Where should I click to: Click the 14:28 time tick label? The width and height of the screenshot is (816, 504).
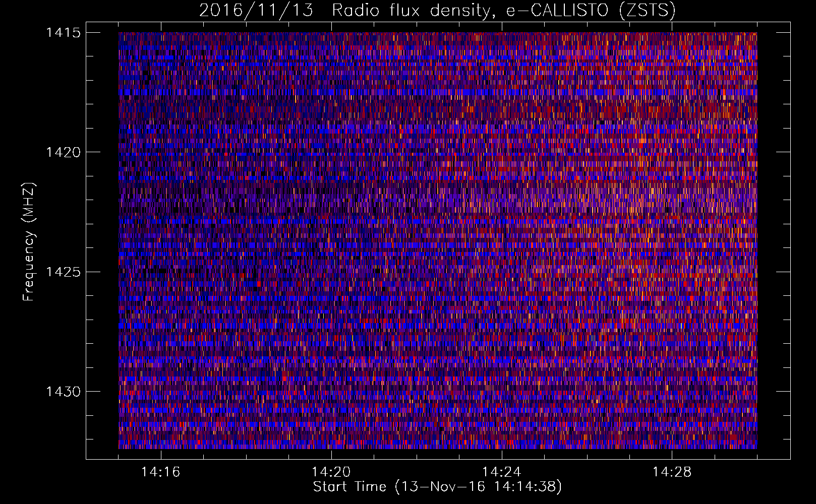pyautogui.click(x=672, y=472)
